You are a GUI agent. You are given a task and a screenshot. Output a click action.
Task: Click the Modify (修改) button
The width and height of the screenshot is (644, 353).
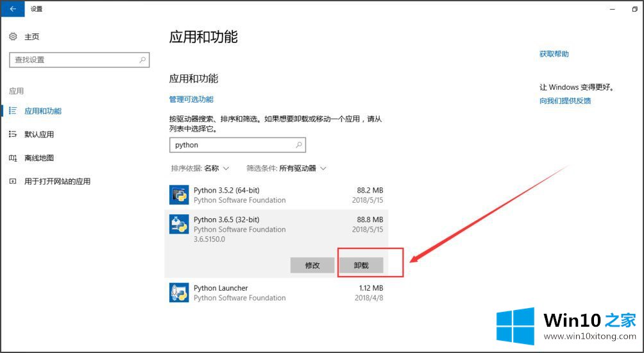coord(312,265)
